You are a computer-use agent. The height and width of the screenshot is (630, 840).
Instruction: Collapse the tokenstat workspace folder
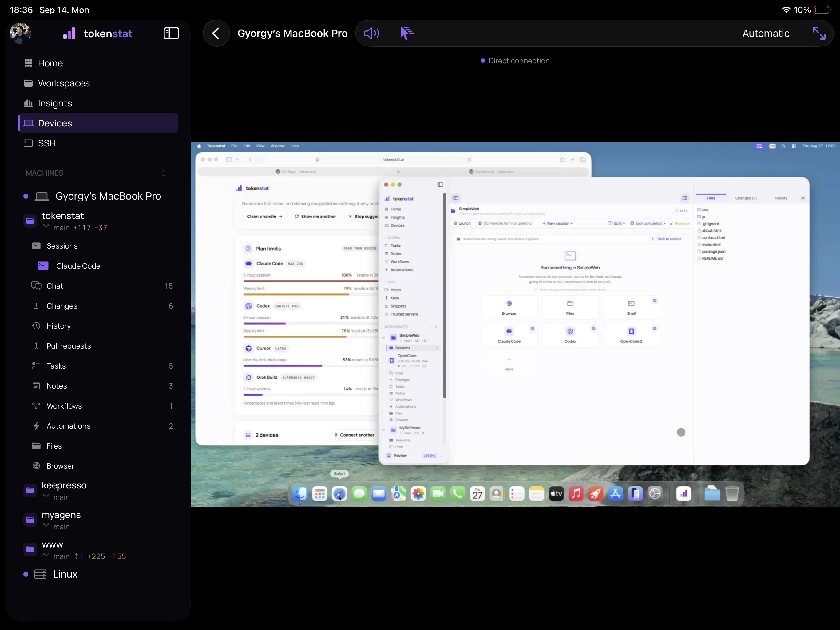(x=30, y=221)
